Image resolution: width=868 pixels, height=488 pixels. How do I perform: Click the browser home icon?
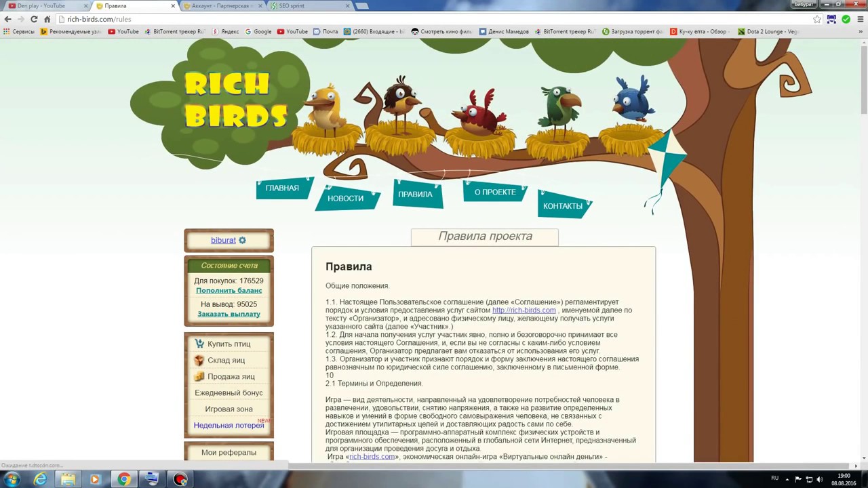pyautogui.click(x=47, y=19)
